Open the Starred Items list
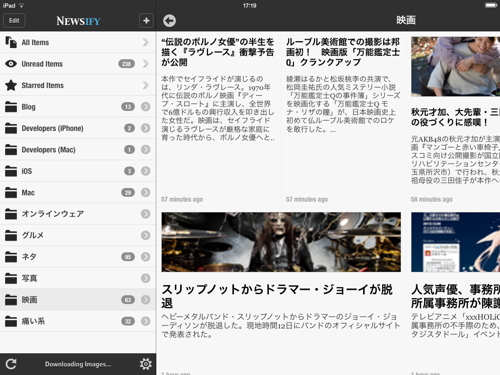The height and width of the screenshot is (375, 500). click(x=78, y=85)
